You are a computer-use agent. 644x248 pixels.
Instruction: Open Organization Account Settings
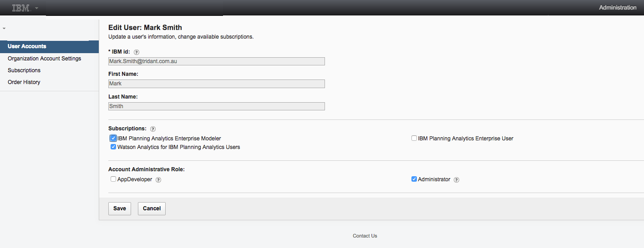tap(45, 59)
